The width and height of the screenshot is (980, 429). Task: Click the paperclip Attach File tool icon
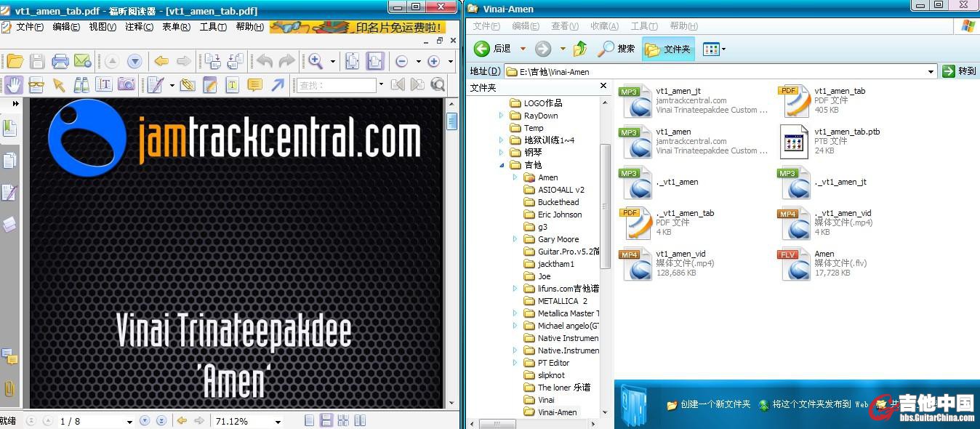tap(188, 85)
